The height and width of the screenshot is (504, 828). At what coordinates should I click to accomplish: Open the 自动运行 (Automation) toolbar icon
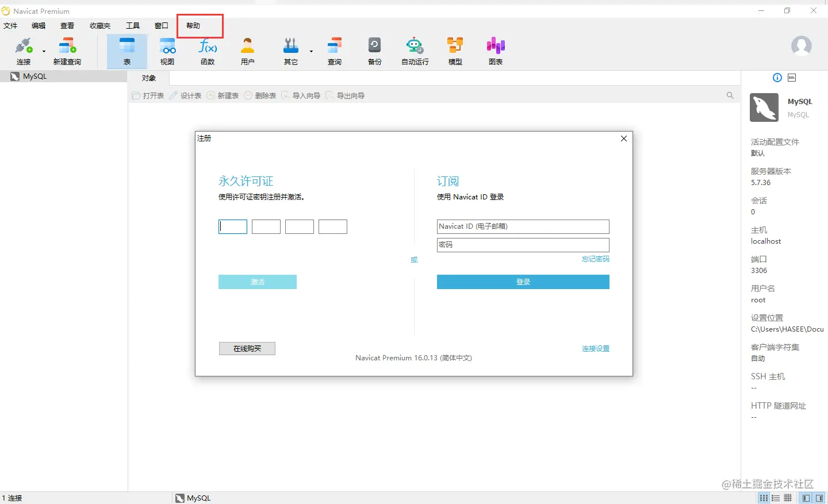(415, 51)
